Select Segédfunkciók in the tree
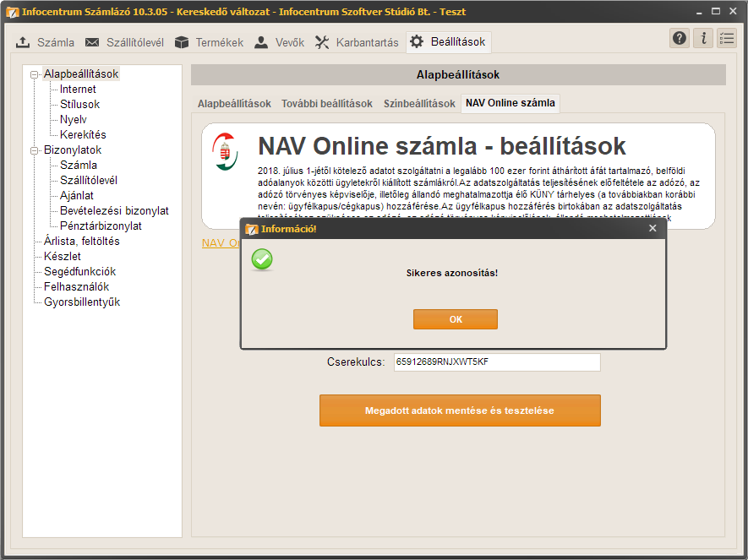The height and width of the screenshot is (560, 748). pyautogui.click(x=79, y=272)
